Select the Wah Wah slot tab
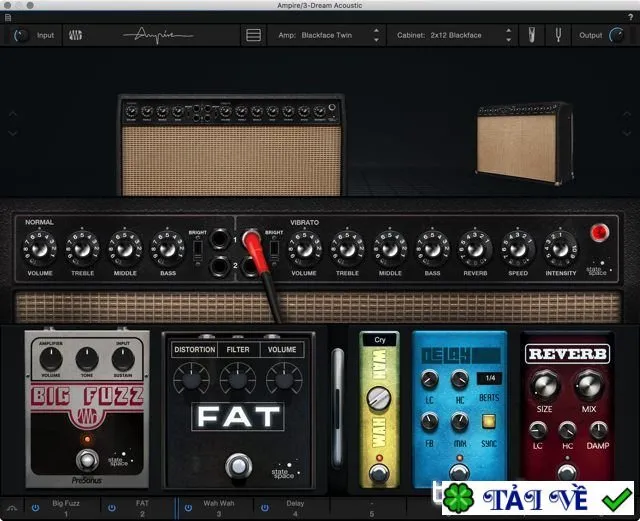Image resolution: width=640 pixels, height=521 pixels. coord(218,508)
